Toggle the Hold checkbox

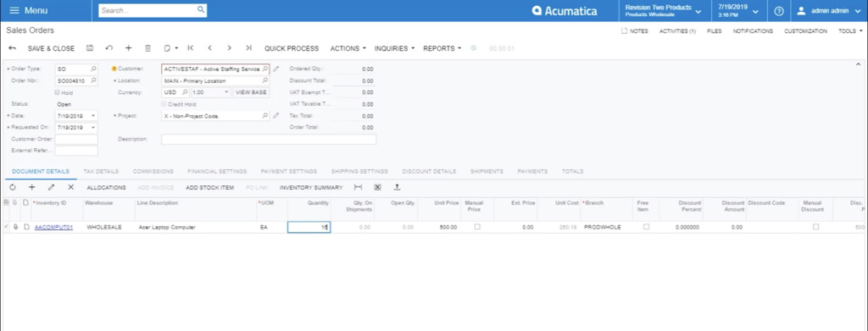pyautogui.click(x=57, y=92)
